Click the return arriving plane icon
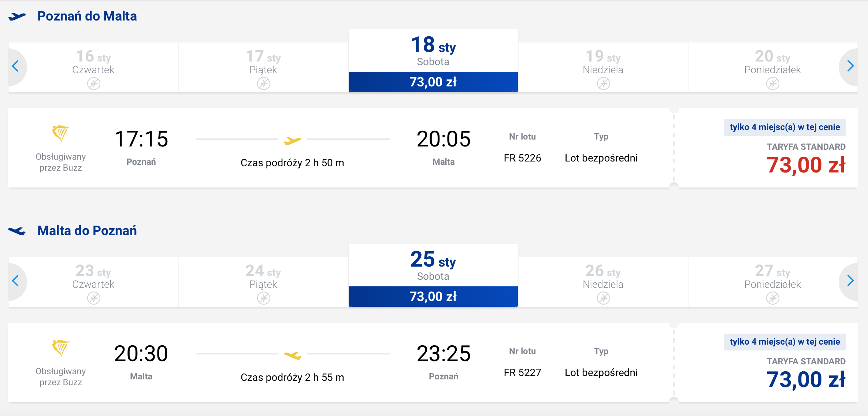 (x=17, y=231)
